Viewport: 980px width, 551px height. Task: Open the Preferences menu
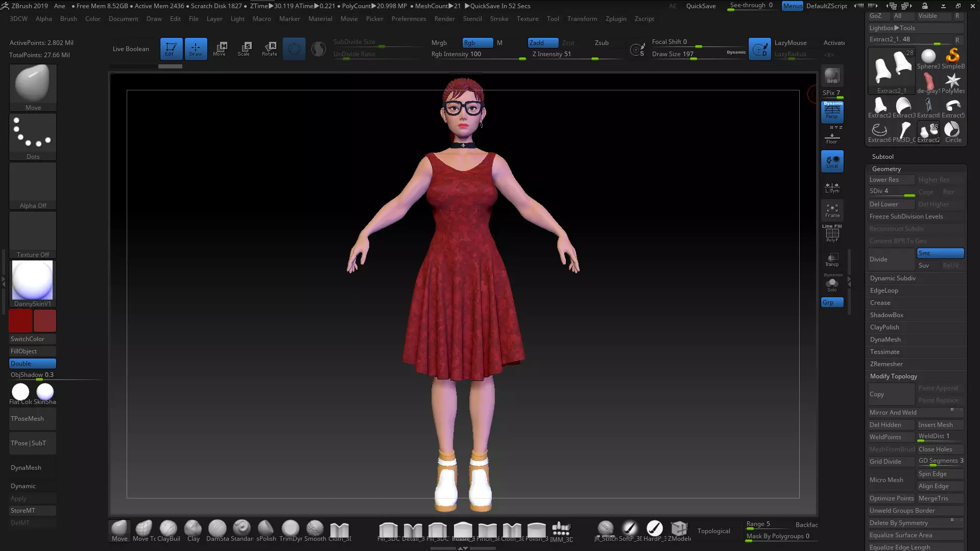(409, 19)
